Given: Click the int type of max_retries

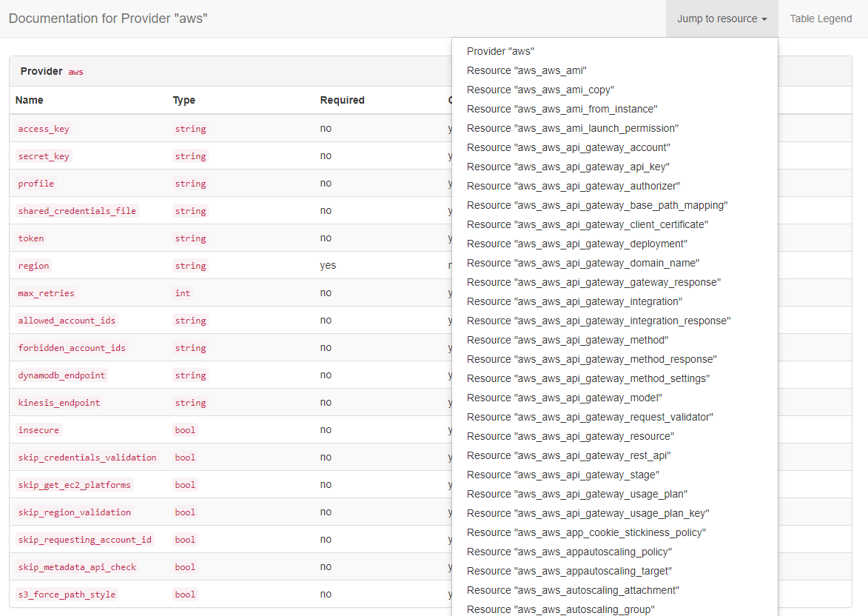Looking at the screenshot, I should [x=183, y=293].
